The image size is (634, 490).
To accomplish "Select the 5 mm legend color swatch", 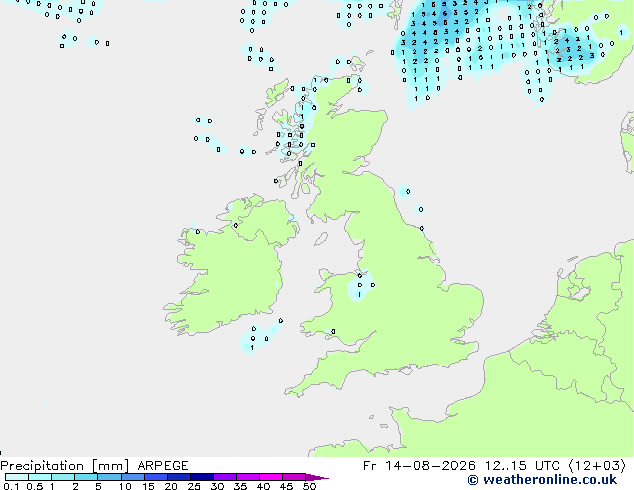I will 109,477.
